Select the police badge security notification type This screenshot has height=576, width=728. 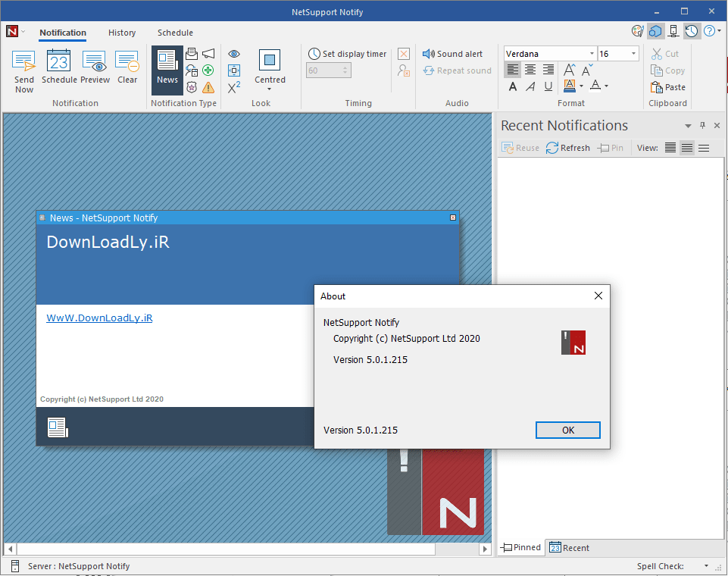(x=192, y=87)
